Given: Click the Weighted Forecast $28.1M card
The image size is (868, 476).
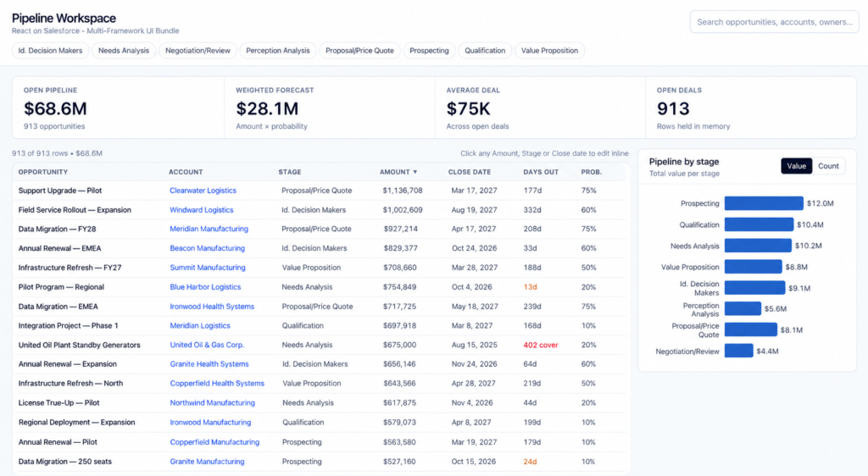Looking at the screenshot, I should [x=330, y=108].
